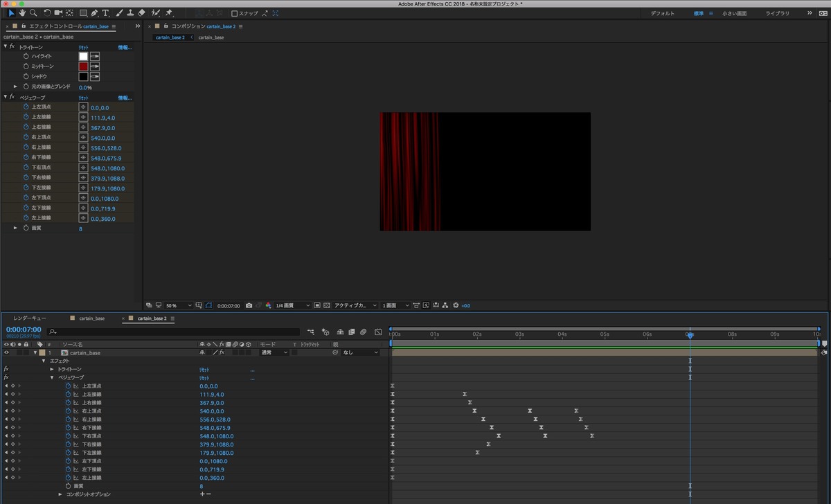Select the Puppet Pin tool

169,13
